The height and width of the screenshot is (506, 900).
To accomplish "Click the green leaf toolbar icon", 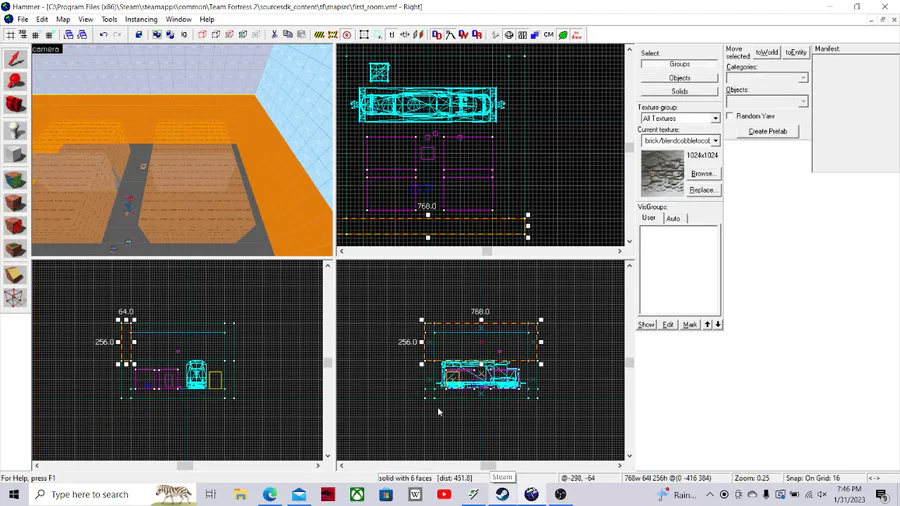I will 563,34.
